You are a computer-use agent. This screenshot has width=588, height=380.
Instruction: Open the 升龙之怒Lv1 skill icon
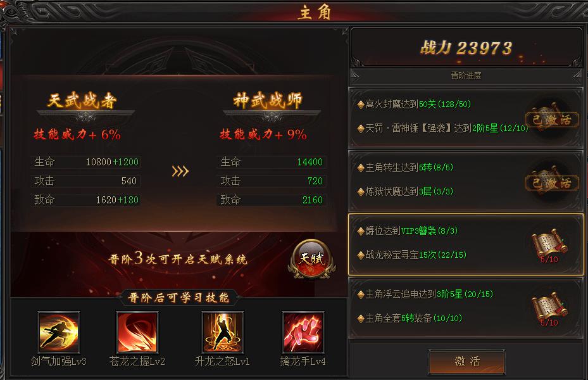(x=223, y=332)
